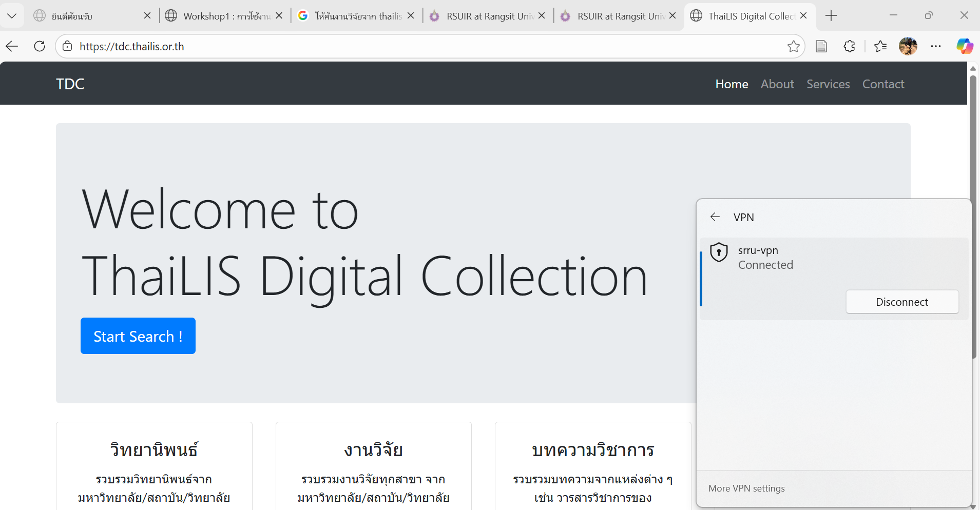
Task: Open the reading view icon in the address bar
Action: [821, 46]
